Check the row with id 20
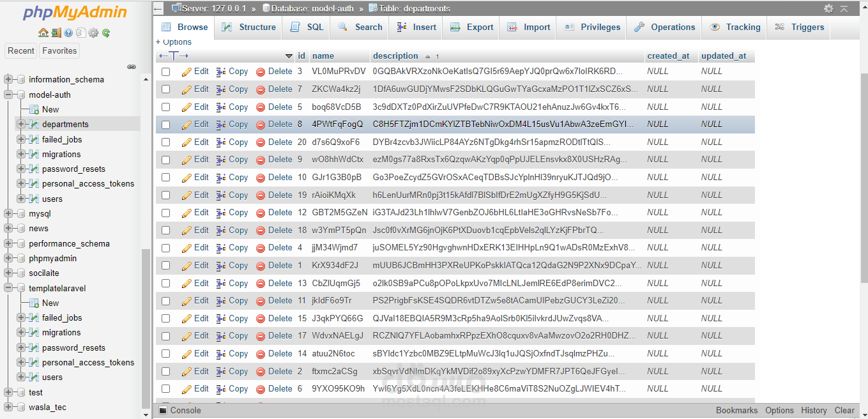The height and width of the screenshot is (419, 868). [x=165, y=142]
